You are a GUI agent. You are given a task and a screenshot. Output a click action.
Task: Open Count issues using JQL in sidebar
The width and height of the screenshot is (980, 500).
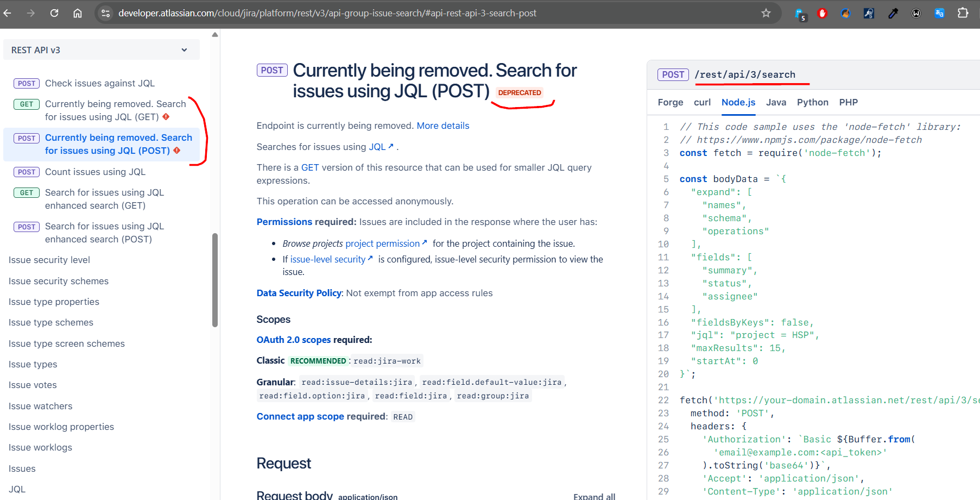95,172
